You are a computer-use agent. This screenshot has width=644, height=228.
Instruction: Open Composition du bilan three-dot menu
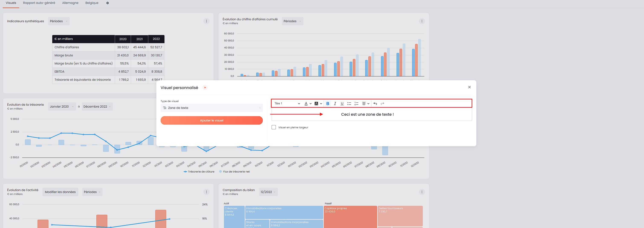tap(422, 192)
